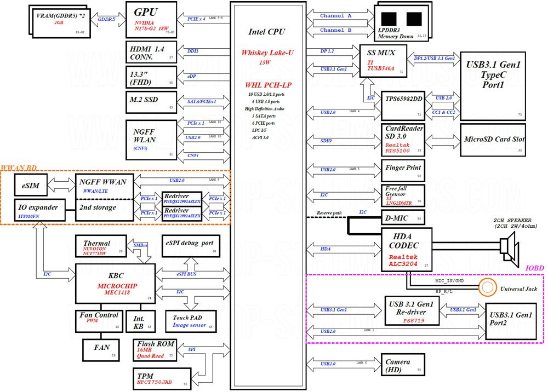Viewport: 548px width, 392px height.
Task: Click the TPS65982DD block
Action: [403, 106]
